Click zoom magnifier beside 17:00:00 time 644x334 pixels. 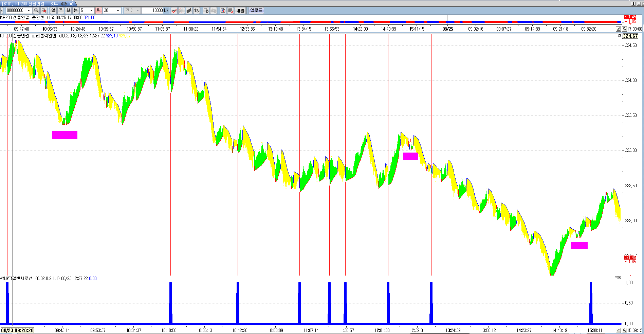pos(624,29)
